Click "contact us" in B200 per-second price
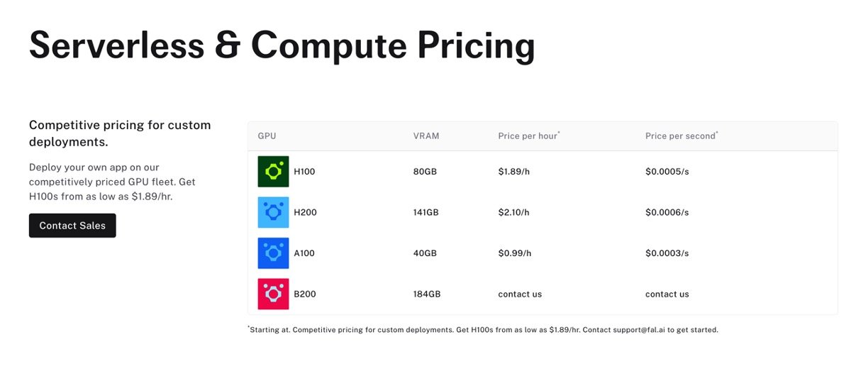This screenshot has height=386, width=868. tap(667, 294)
